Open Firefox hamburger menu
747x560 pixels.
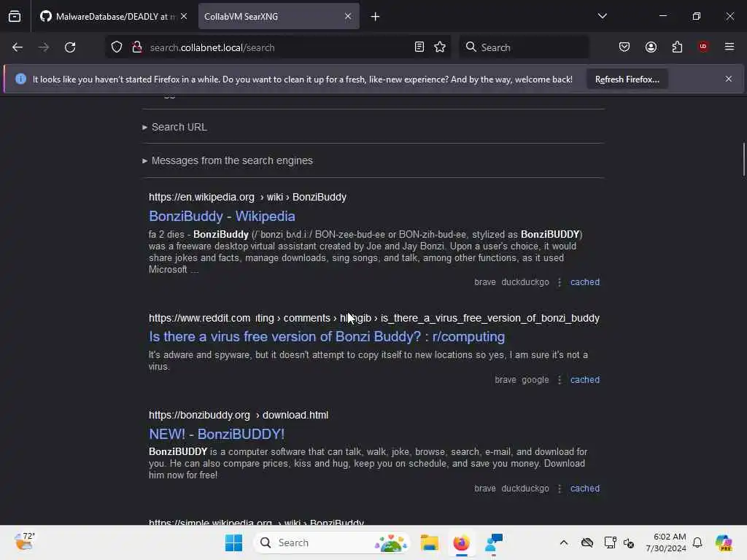[x=729, y=47]
